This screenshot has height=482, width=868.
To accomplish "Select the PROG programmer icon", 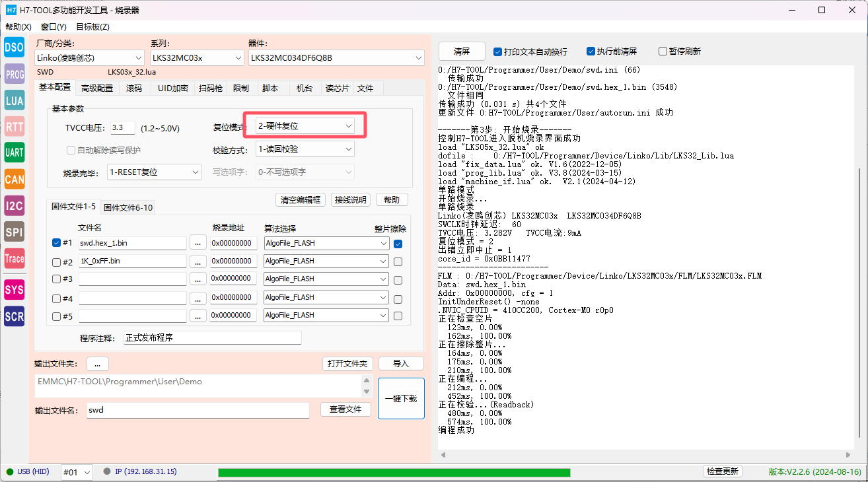I will point(15,74).
